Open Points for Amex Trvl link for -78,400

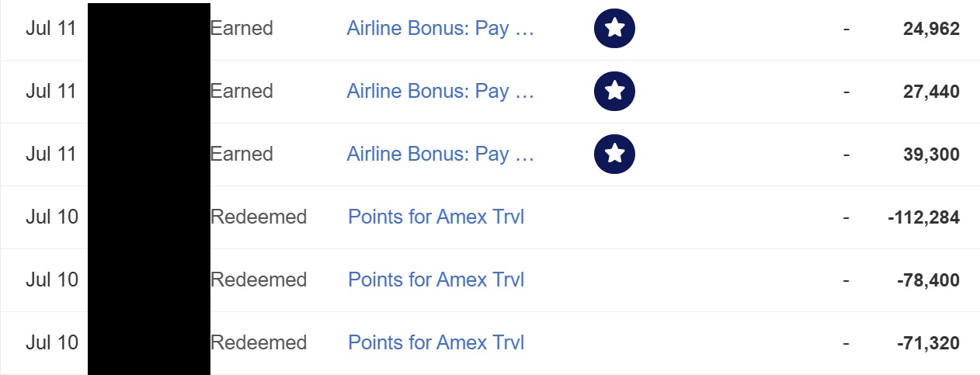pyautogui.click(x=436, y=280)
